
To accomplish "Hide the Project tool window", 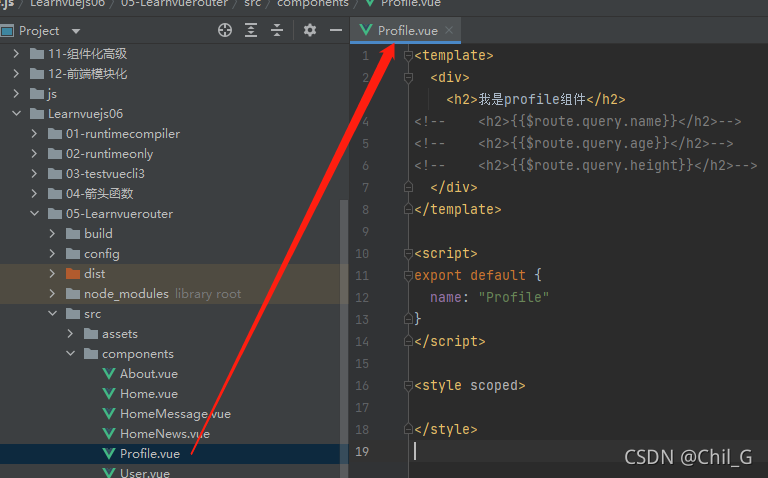I will tap(336, 30).
